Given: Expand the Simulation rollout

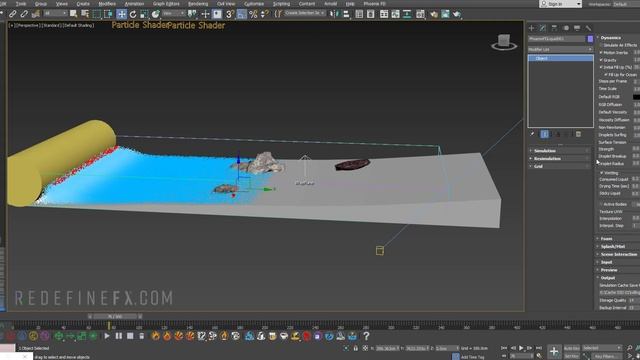Looking at the screenshot, I should click(560, 151).
